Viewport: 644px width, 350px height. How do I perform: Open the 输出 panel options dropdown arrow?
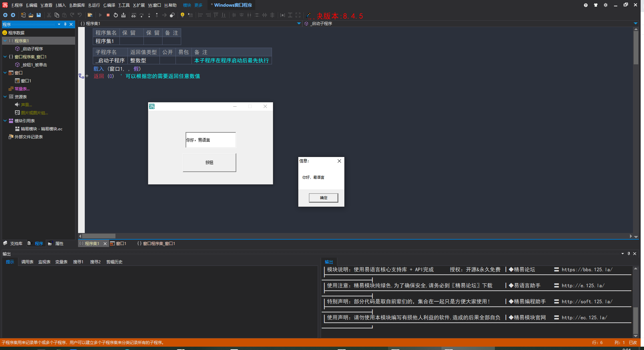[x=623, y=254]
